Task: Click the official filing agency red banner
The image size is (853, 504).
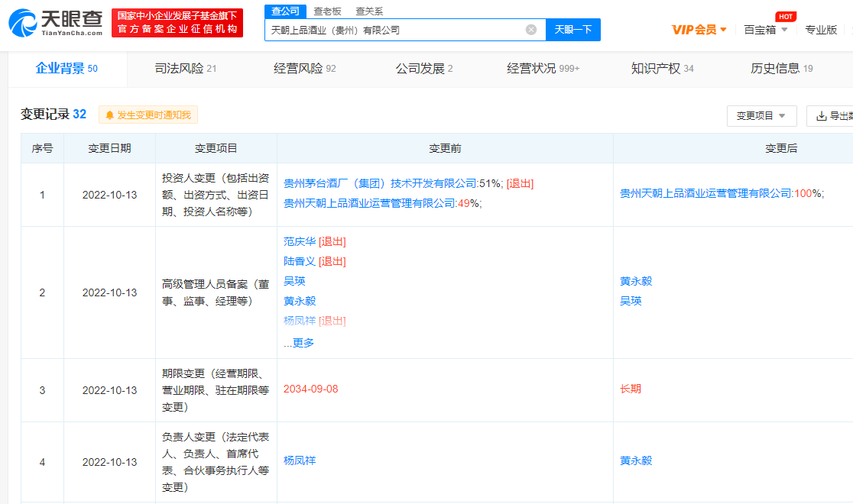Action: tap(177, 23)
